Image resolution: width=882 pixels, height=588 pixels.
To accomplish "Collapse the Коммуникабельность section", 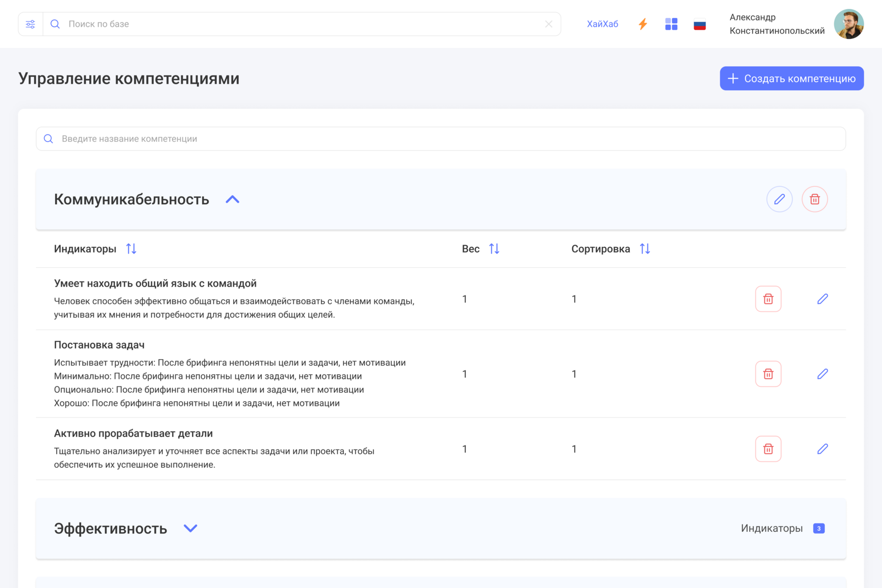I will coord(233,199).
